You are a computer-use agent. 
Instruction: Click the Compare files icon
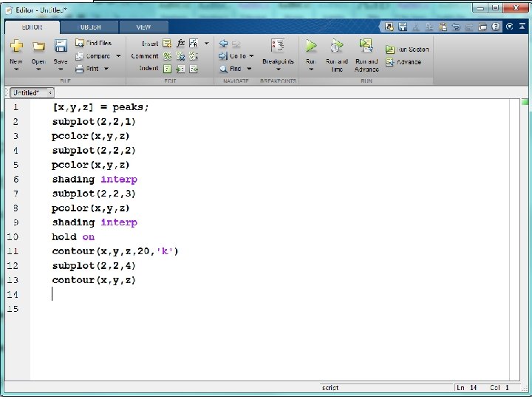coord(80,55)
